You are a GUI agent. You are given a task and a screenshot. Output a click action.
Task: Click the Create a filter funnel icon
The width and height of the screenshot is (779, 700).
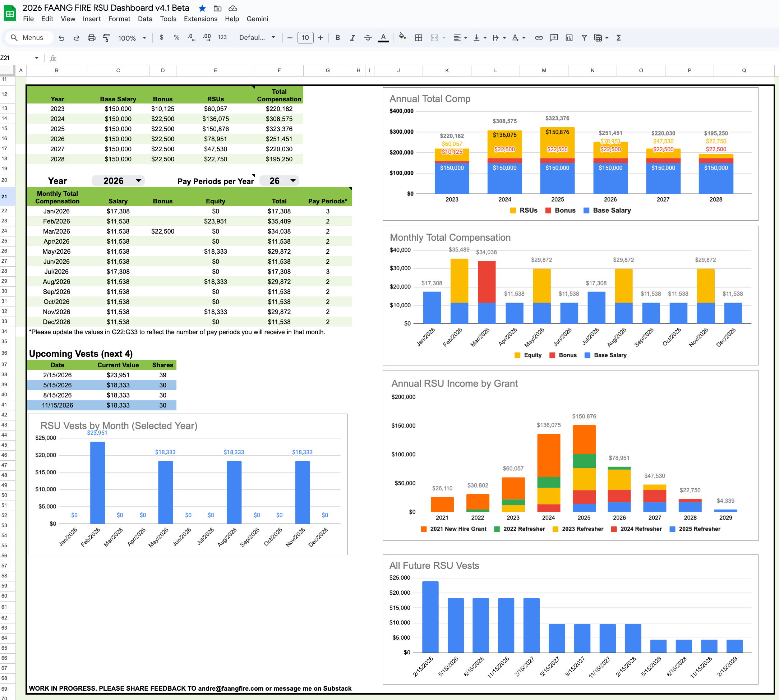(x=584, y=38)
